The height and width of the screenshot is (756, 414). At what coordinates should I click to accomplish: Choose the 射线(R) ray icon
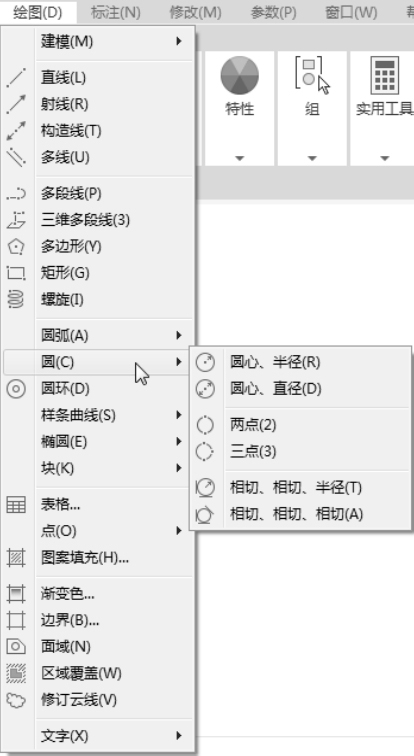coord(16,104)
